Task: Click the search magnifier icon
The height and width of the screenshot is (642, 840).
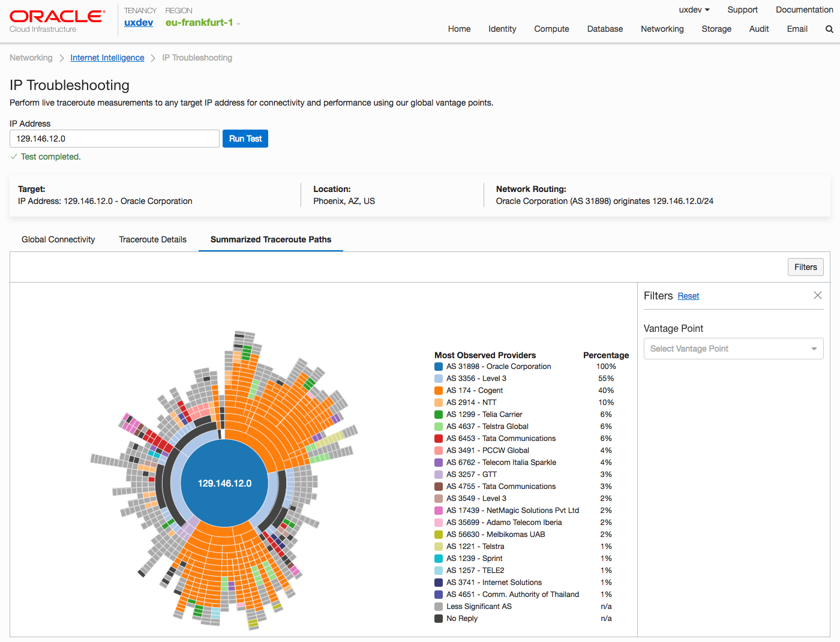Action: 829,29
